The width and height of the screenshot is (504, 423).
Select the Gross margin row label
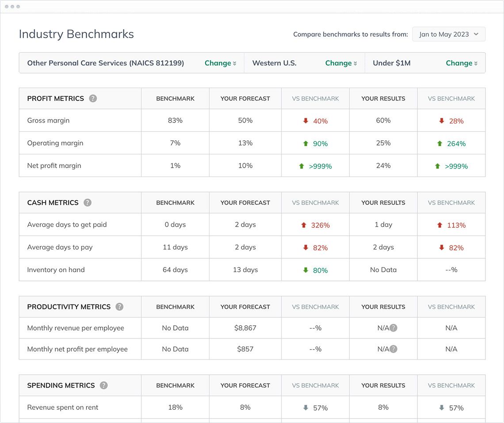pos(48,120)
